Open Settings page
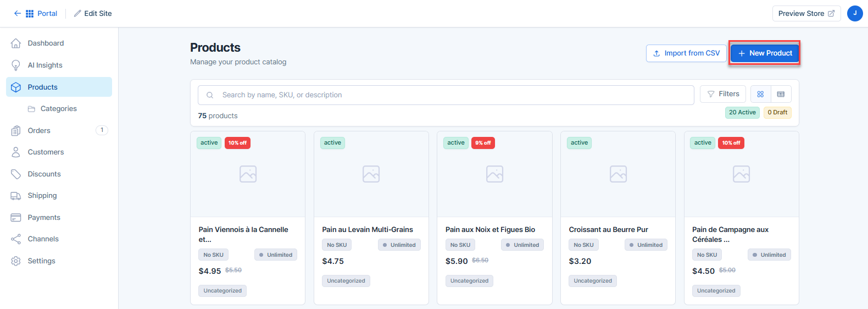The width and height of the screenshot is (868, 309). pos(59,261)
